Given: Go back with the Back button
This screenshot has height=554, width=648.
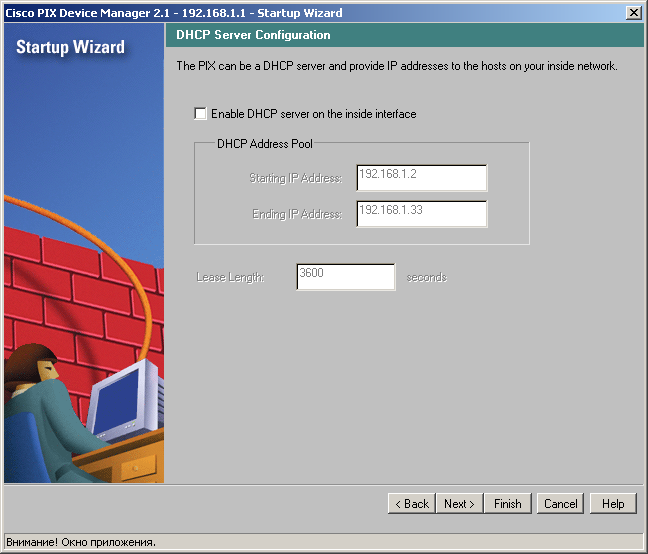Looking at the screenshot, I should tap(412, 504).
